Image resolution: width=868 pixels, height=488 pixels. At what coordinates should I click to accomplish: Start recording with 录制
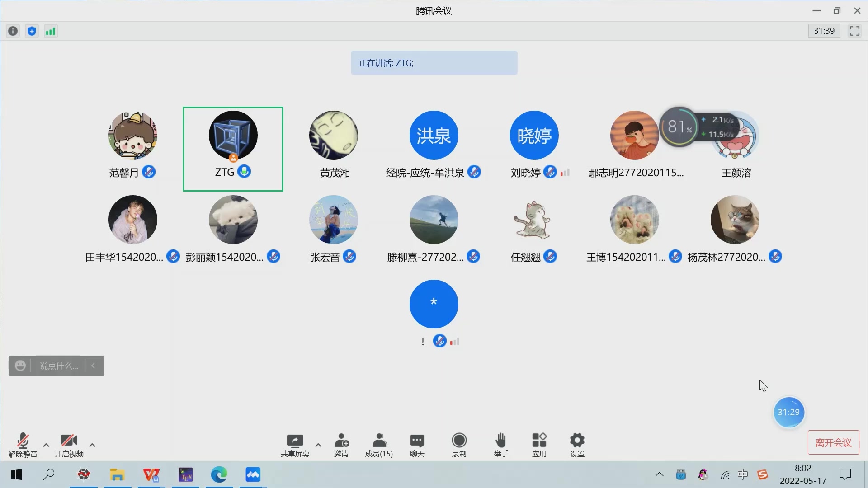pyautogui.click(x=459, y=445)
